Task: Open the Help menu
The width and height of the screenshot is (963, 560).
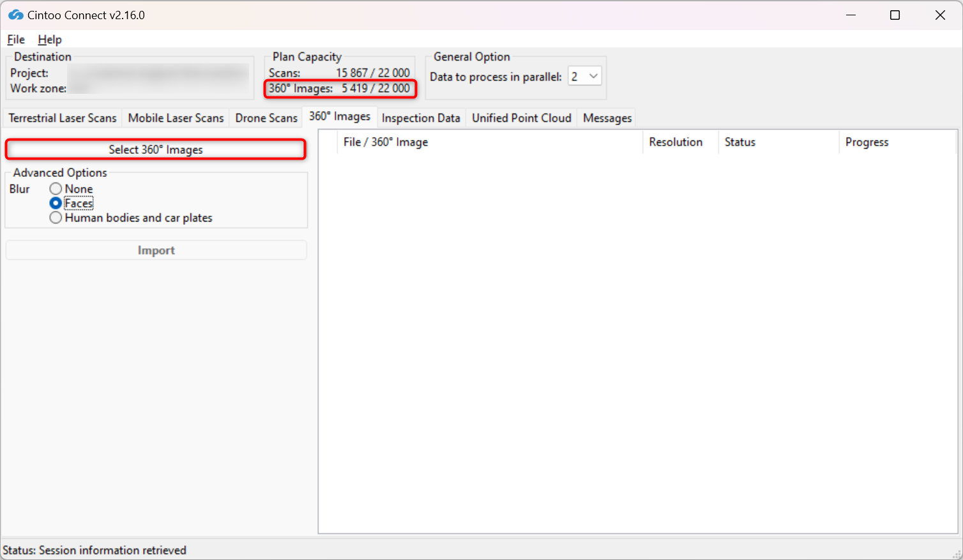Action: tap(50, 40)
